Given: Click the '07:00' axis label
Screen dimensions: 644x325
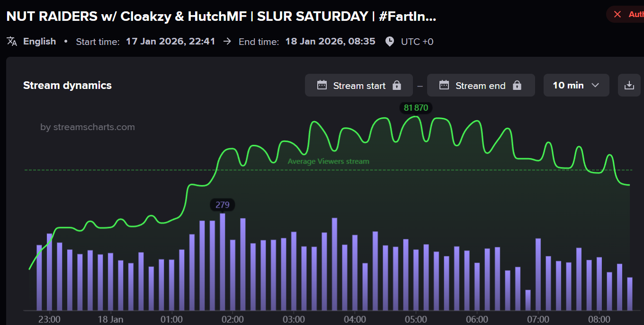Looking at the screenshot, I should click(538, 319).
